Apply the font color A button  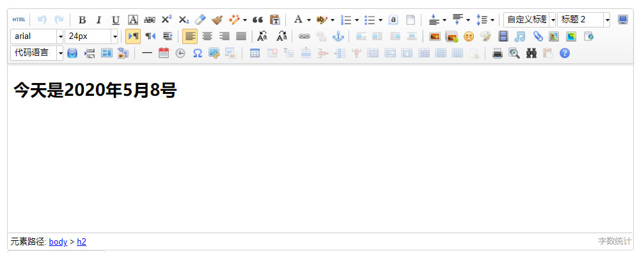point(298,19)
